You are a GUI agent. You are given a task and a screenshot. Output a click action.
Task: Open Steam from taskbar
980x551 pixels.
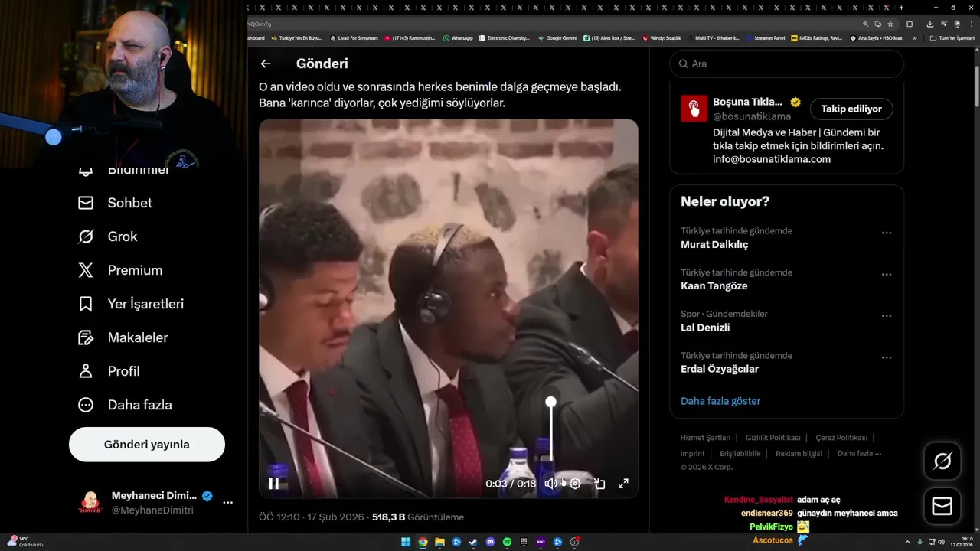[x=473, y=543]
